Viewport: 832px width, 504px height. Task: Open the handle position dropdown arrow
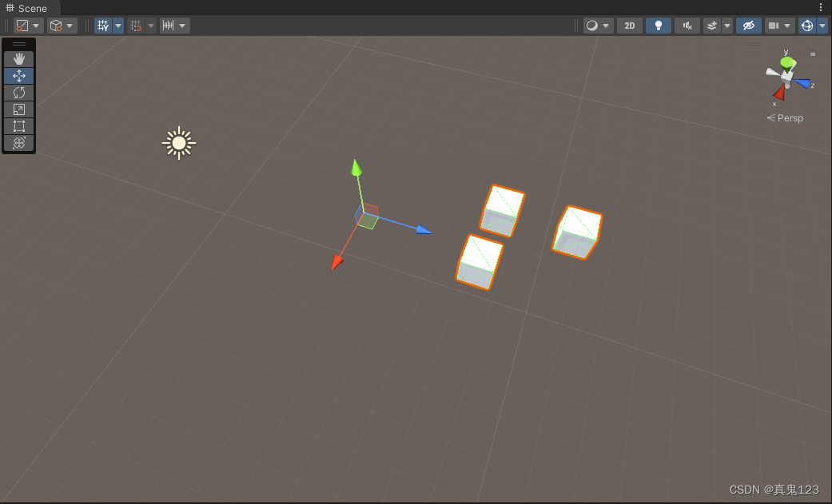36,26
